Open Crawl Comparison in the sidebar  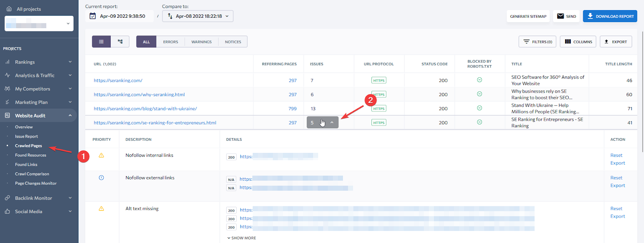[32, 174]
